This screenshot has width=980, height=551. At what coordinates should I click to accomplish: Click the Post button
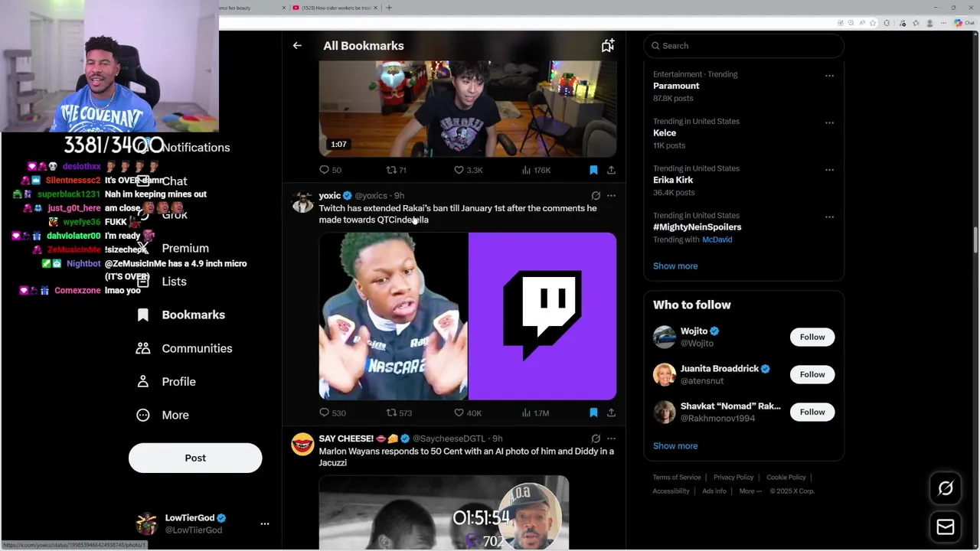pos(195,458)
